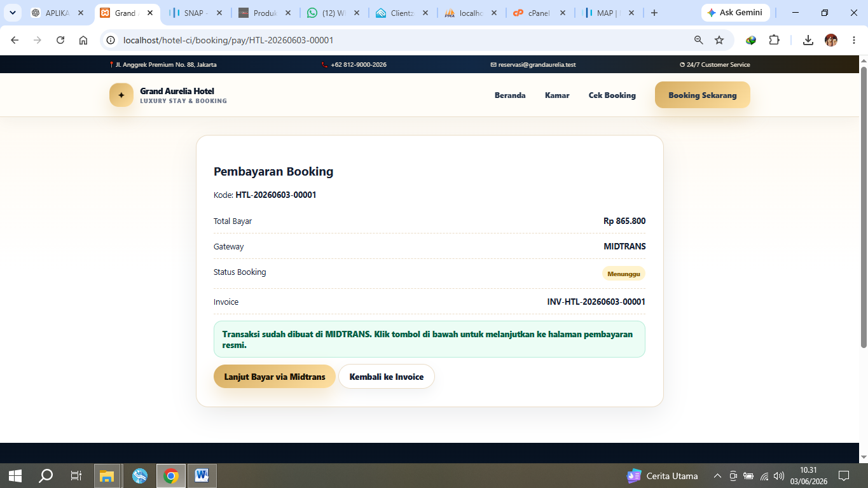Screen dimensions: 868x488
Task: Switch to the cPanel tab
Action: (x=540, y=13)
